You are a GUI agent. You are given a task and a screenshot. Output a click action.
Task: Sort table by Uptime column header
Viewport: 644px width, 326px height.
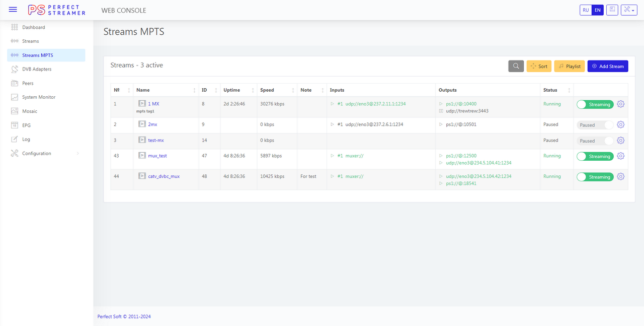point(232,90)
